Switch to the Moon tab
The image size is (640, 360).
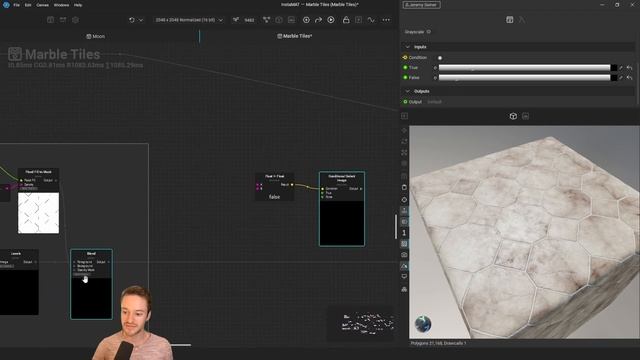click(x=96, y=36)
